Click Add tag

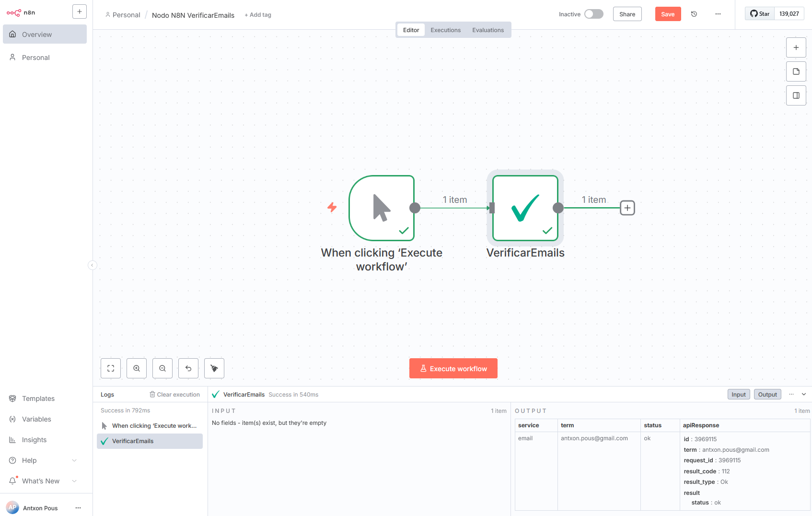click(258, 15)
